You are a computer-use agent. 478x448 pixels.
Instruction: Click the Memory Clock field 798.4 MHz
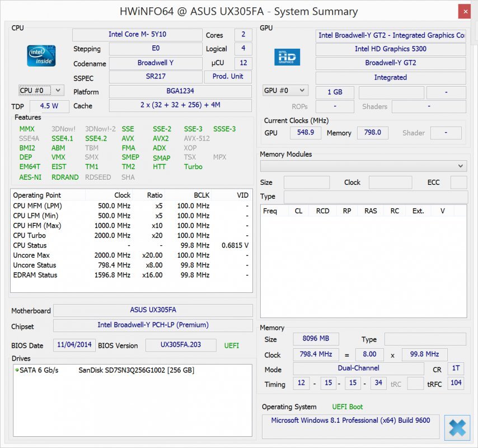point(316,354)
